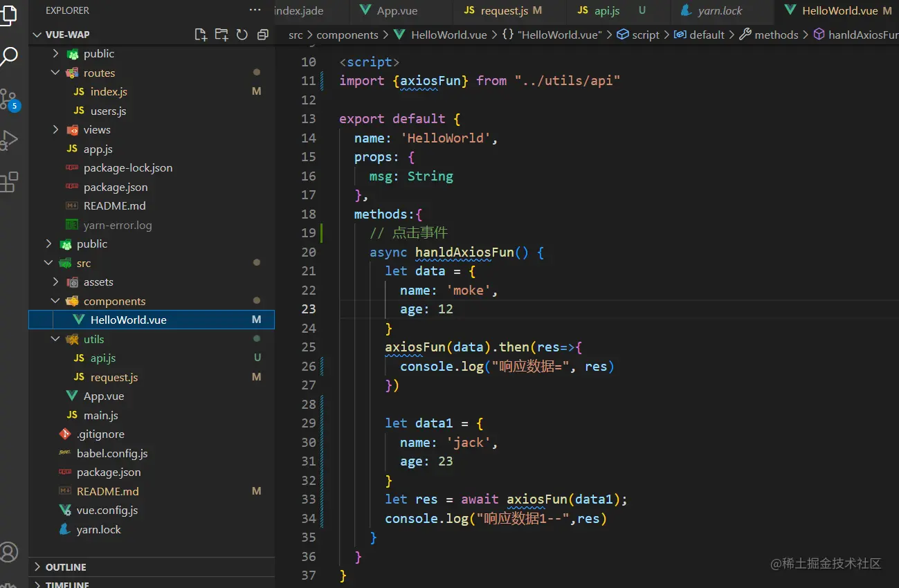Screen dimensions: 899x588
Task: Click the New File icon in explorer header
Action: 201,35
